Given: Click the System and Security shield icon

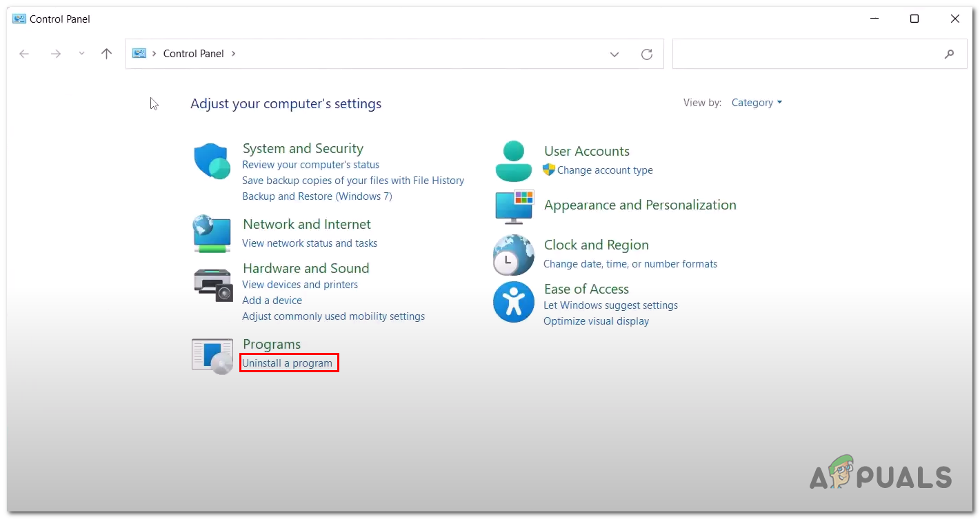Looking at the screenshot, I should tap(212, 161).
